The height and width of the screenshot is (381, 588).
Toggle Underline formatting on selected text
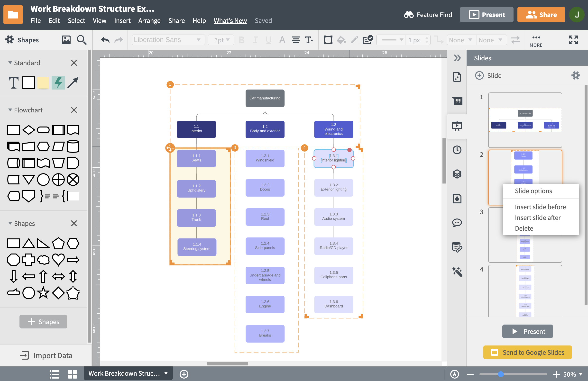pos(268,40)
